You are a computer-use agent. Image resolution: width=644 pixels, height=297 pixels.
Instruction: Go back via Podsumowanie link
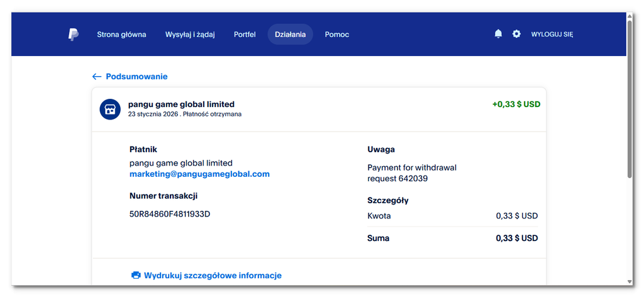(136, 76)
